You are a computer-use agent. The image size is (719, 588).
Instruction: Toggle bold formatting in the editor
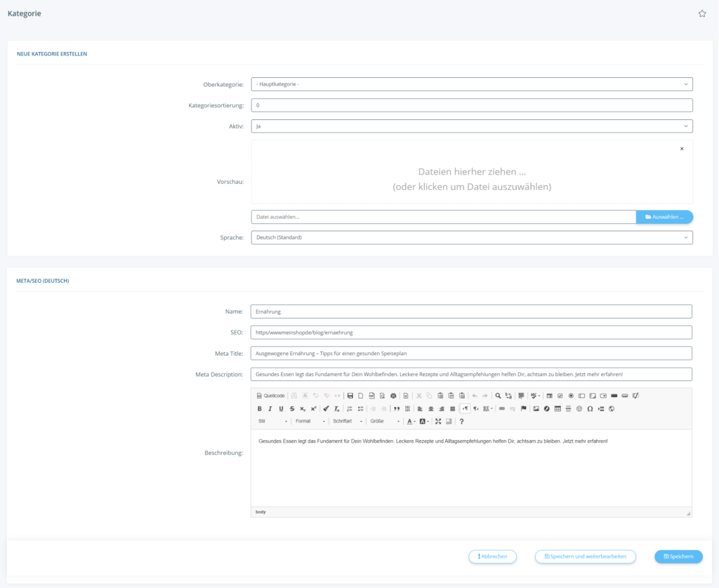point(260,408)
